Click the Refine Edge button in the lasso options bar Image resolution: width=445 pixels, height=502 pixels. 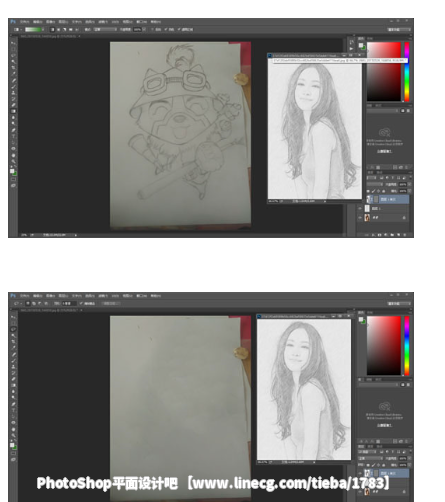tap(110, 303)
